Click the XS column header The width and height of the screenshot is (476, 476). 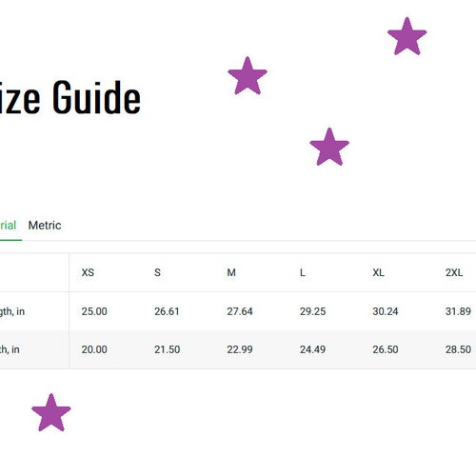[88, 272]
